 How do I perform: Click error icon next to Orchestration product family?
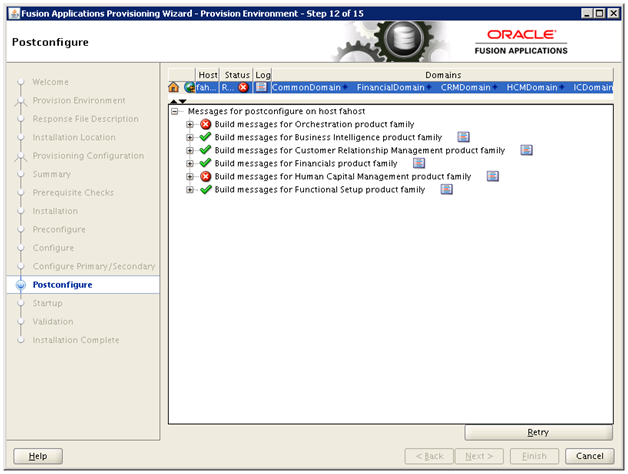(x=205, y=124)
